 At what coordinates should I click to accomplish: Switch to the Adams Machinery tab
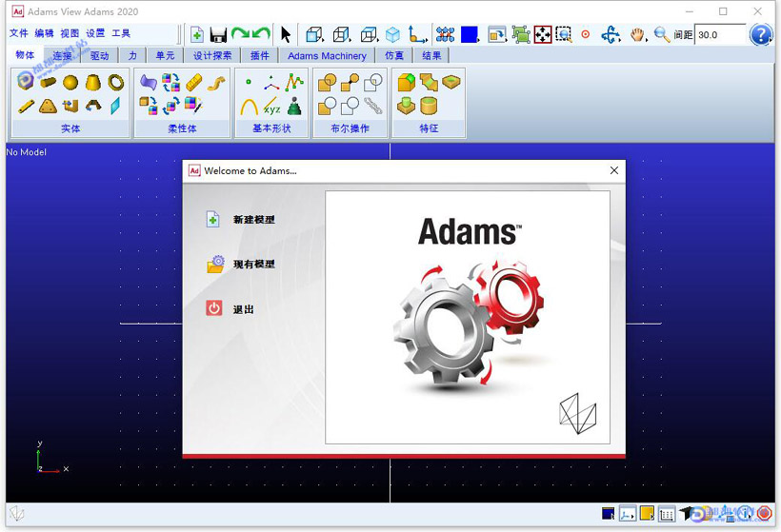(x=327, y=56)
